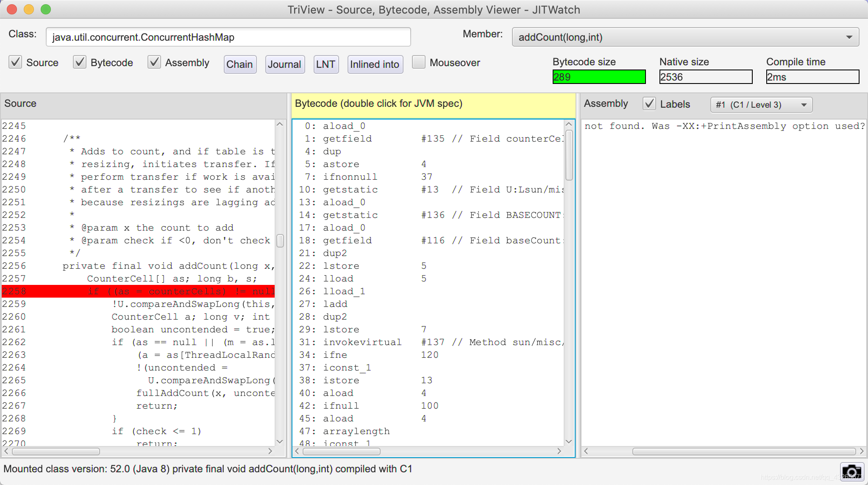868x485 pixels.
Task: Open the Inlined into view
Action: 375,64
